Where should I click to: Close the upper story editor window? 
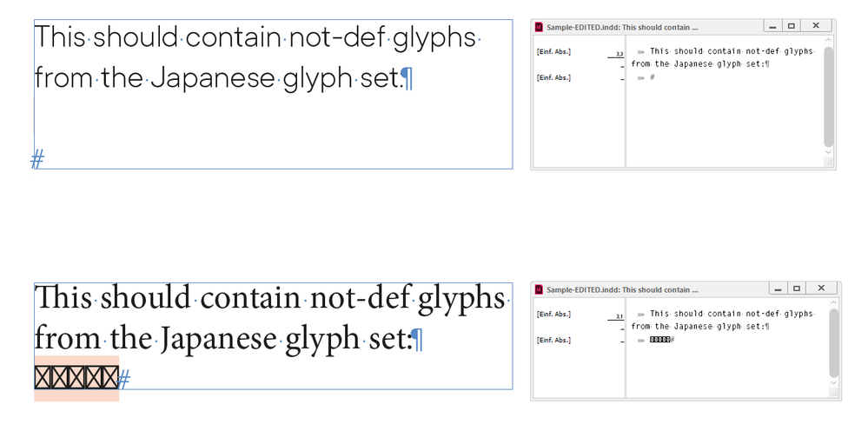point(816,26)
